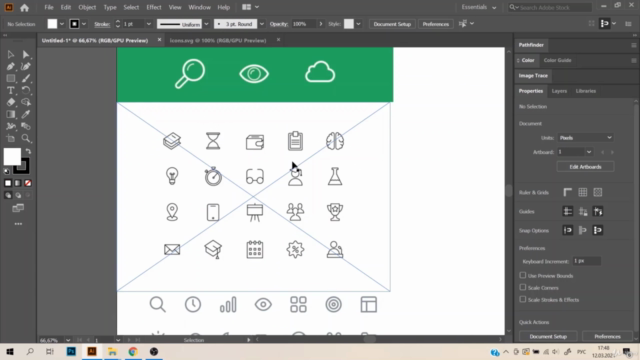Toggle Snap to Grid option

tap(582, 230)
